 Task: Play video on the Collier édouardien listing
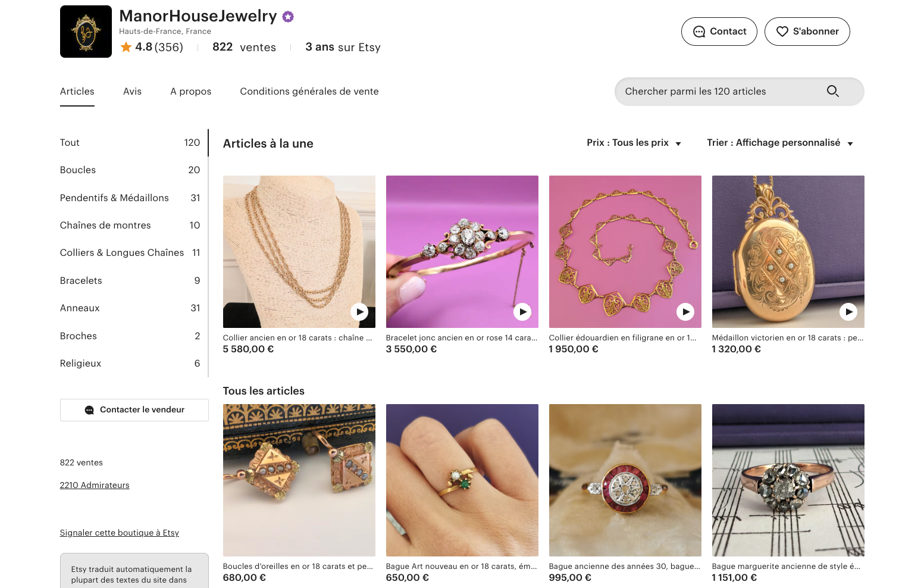[685, 312]
